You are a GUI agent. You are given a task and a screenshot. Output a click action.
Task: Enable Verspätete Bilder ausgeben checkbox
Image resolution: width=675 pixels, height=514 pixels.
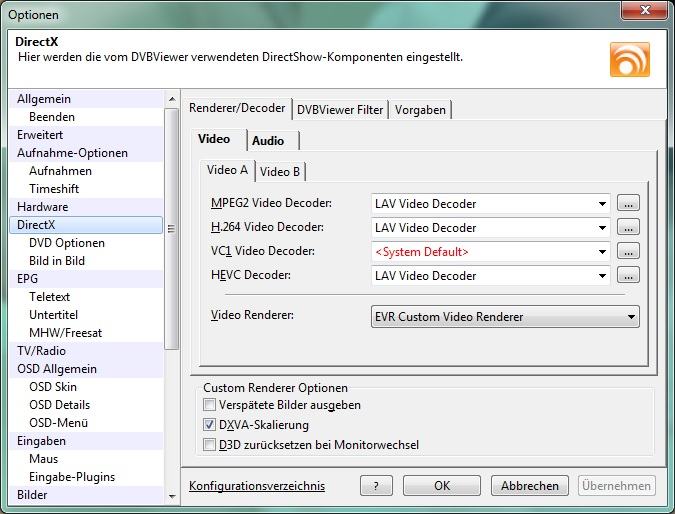click(x=209, y=405)
